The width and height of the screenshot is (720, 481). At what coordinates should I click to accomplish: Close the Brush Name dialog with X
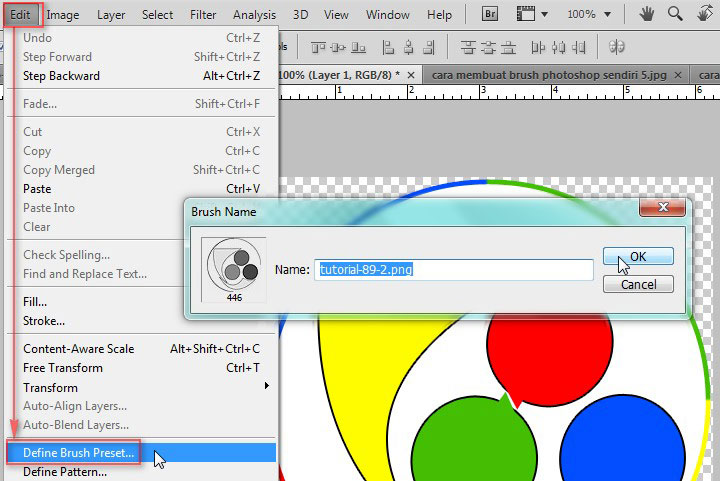click(x=662, y=207)
